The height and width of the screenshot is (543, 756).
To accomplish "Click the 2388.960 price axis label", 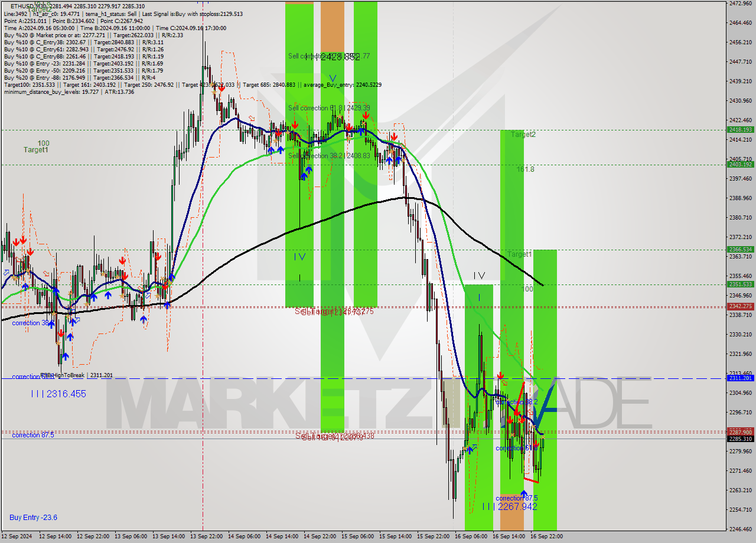I will coord(739,198).
